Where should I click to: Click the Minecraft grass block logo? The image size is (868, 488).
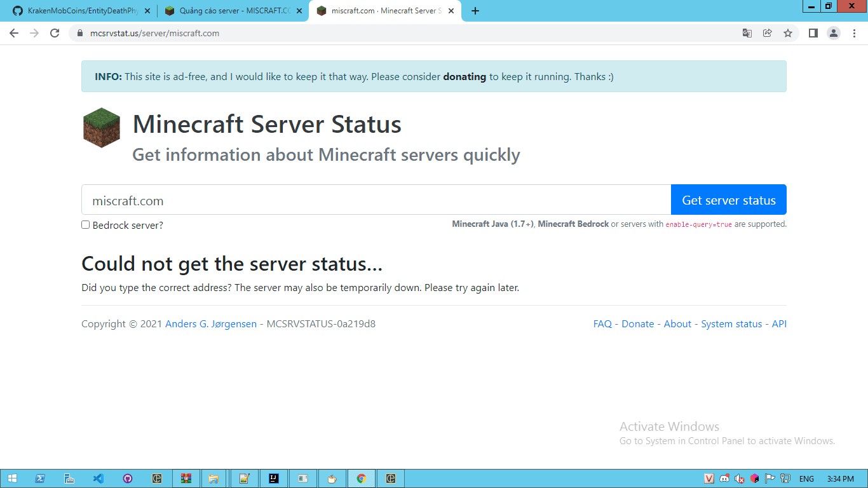point(102,128)
